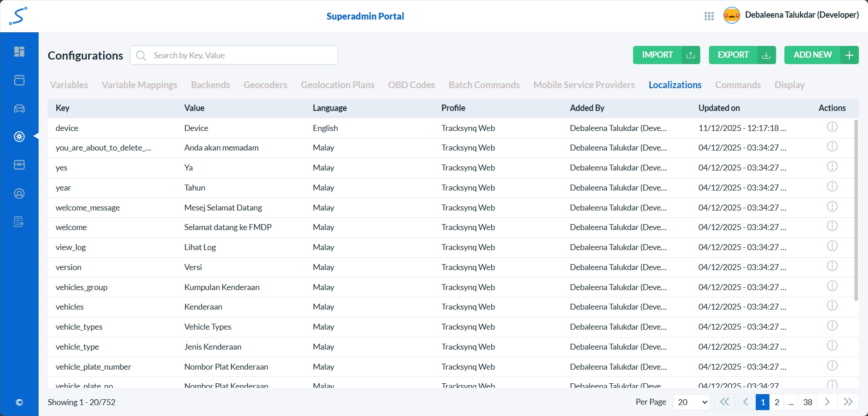Viewport: 868px width, 416px height.
Task: Click the user profile avatar
Action: [x=732, y=15]
